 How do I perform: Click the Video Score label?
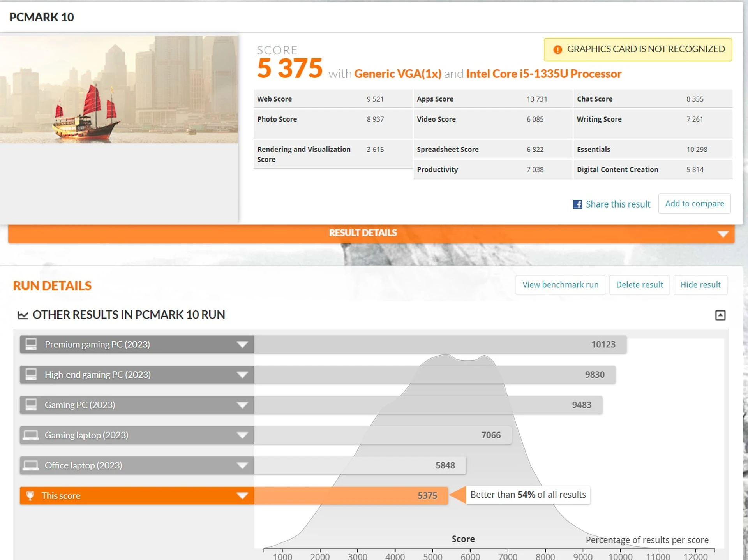tap(436, 119)
